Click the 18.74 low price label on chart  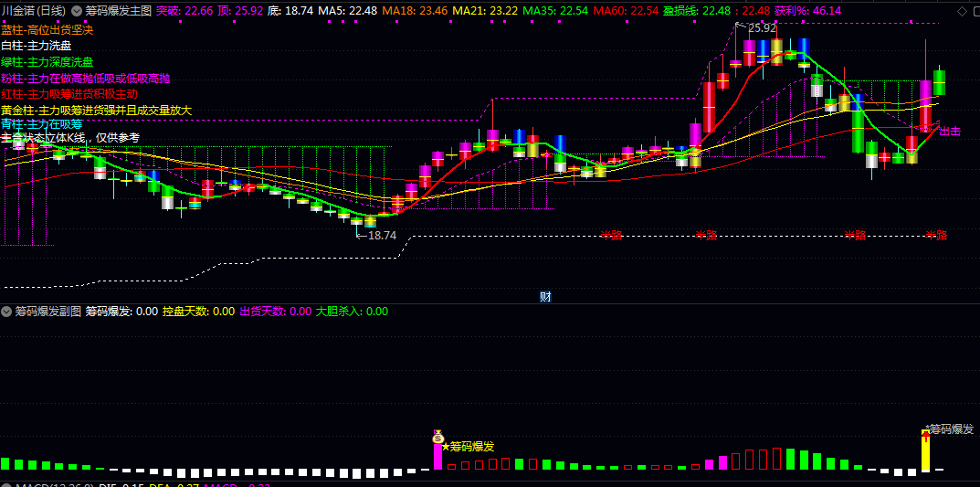[x=382, y=236]
